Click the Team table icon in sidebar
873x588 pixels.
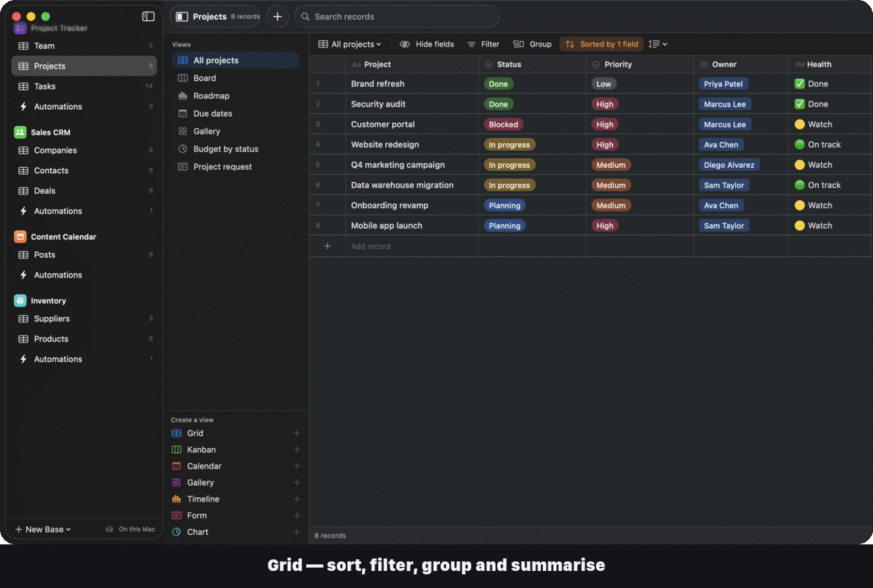point(23,46)
